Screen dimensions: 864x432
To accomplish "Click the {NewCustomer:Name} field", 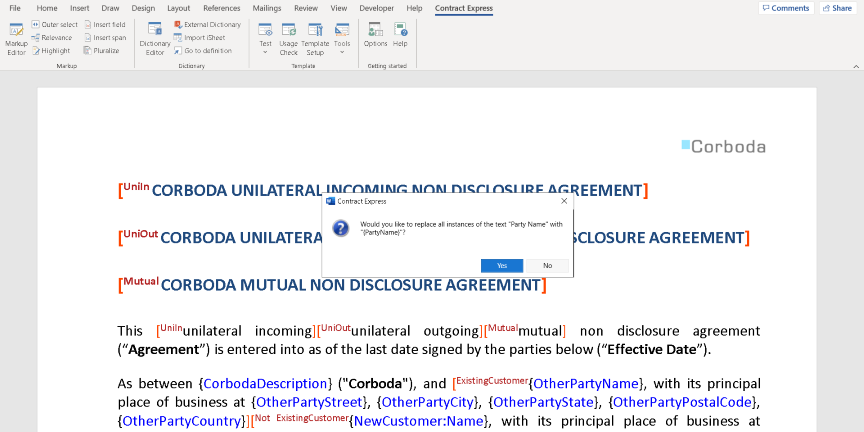I will [x=419, y=422].
